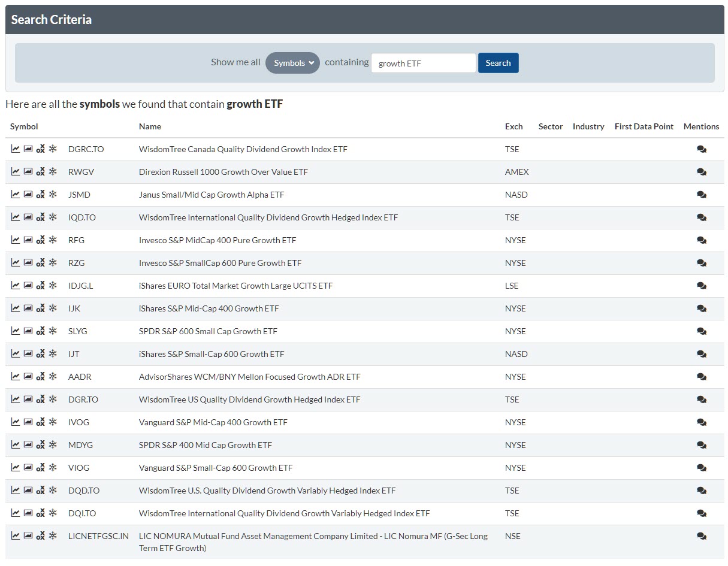Open the line chart icon for JSMD
This screenshot has width=728, height=566.
[x=16, y=194]
